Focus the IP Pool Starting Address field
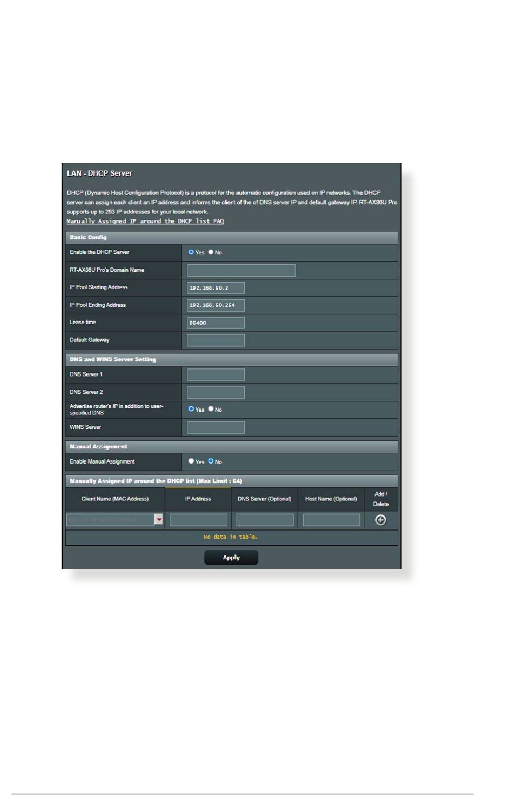The height and width of the screenshot is (812, 519). [215, 288]
